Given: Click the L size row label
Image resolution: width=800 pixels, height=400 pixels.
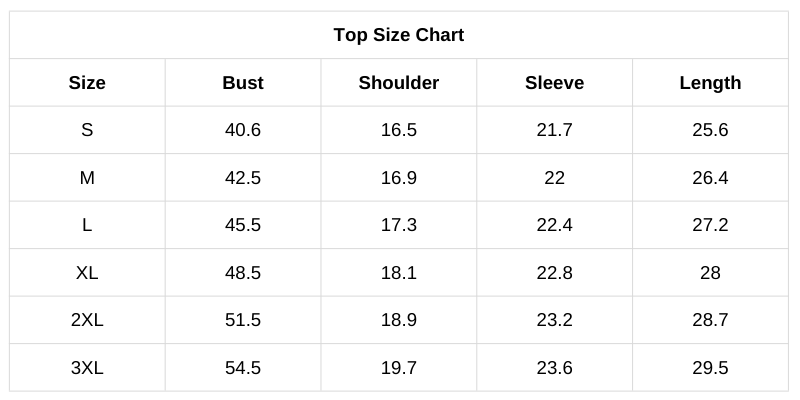Looking at the screenshot, I should pyautogui.click(x=87, y=225).
